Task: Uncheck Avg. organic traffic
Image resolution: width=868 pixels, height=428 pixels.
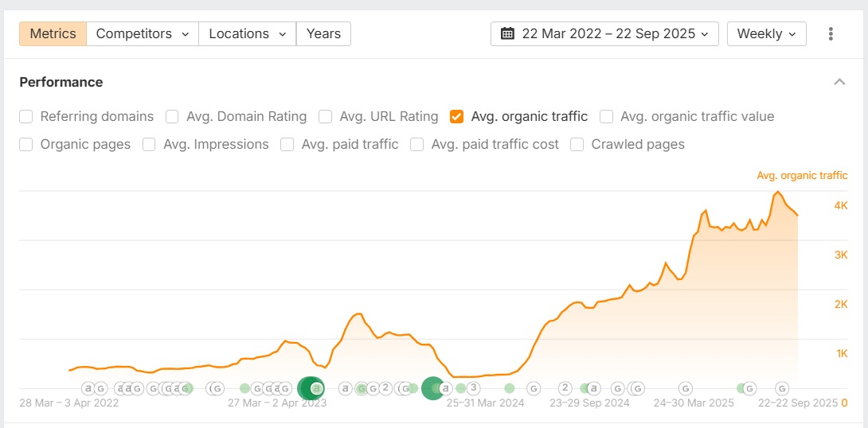Action: tap(456, 117)
